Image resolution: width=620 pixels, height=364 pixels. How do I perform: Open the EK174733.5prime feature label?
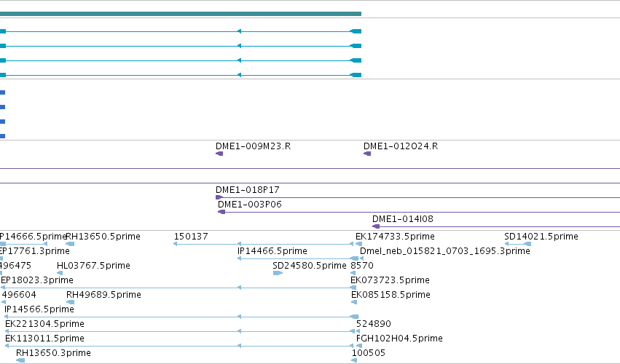click(395, 237)
